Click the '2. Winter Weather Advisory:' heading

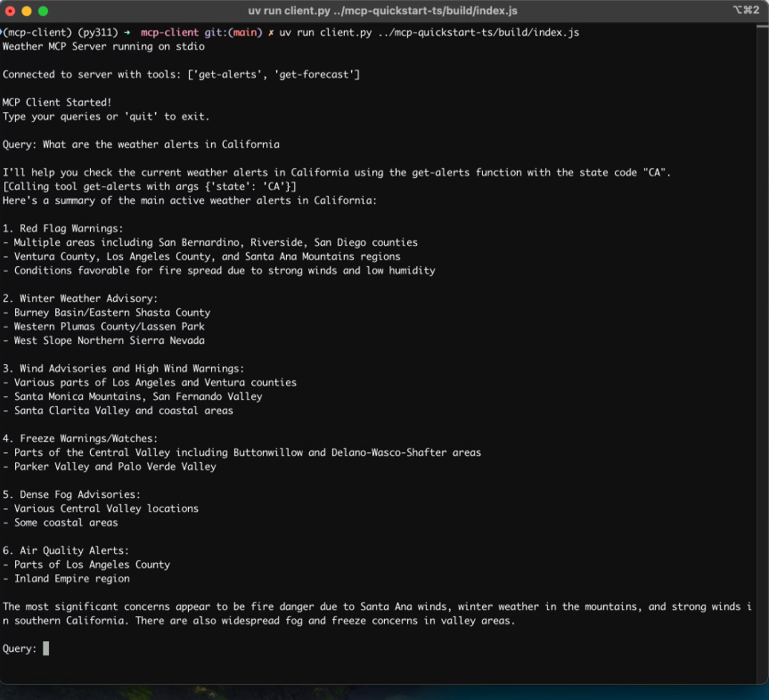(x=80, y=298)
